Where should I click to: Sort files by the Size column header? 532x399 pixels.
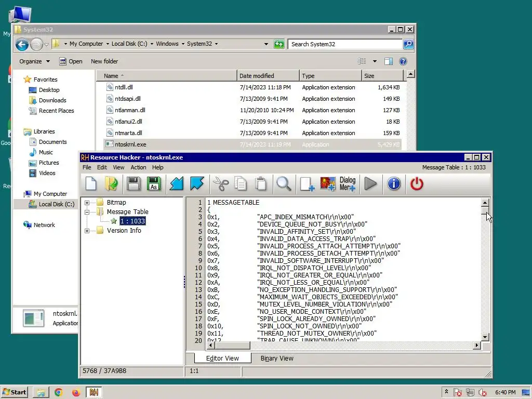382,76
